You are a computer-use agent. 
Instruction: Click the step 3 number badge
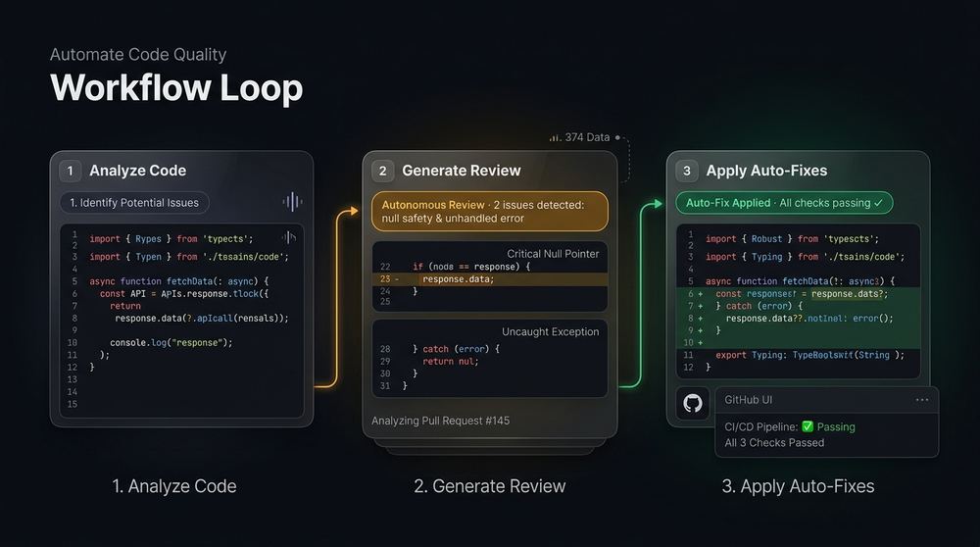[x=687, y=171]
